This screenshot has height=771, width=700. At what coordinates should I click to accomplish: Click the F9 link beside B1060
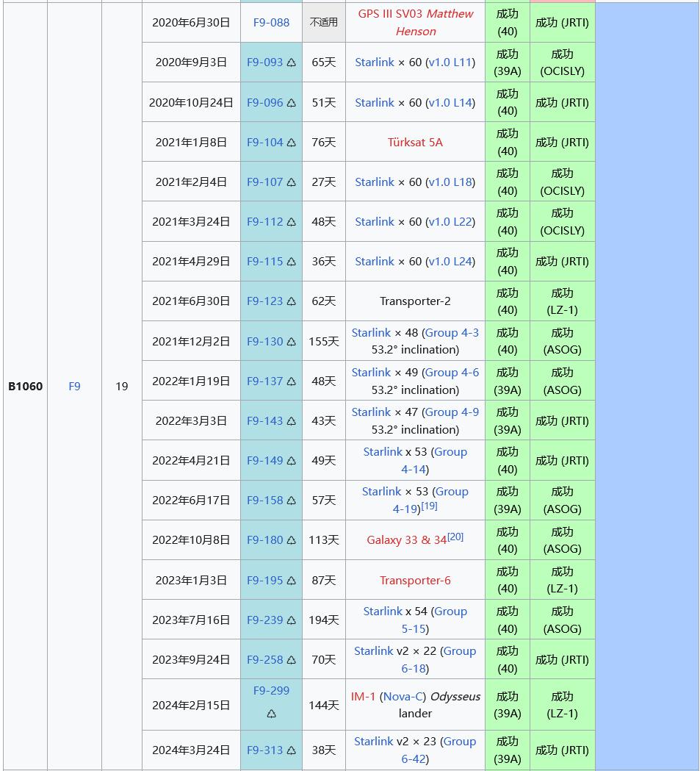(74, 386)
